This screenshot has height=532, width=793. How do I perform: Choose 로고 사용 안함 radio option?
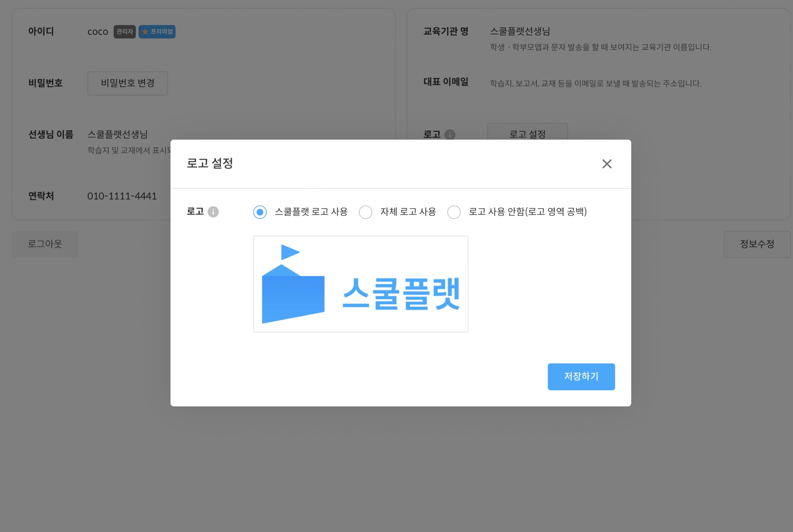point(454,212)
